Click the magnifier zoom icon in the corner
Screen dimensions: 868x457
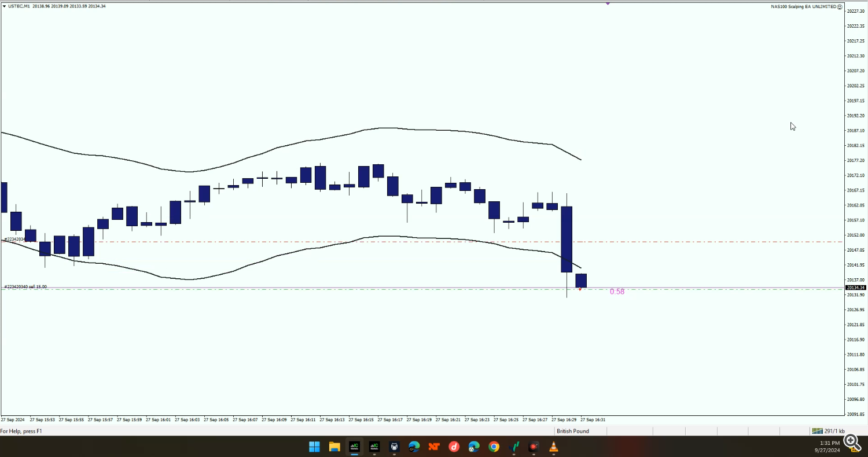tap(852, 443)
